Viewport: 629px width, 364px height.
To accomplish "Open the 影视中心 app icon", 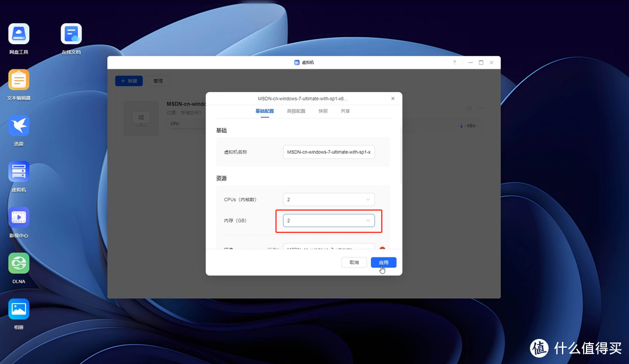I will click(18, 217).
